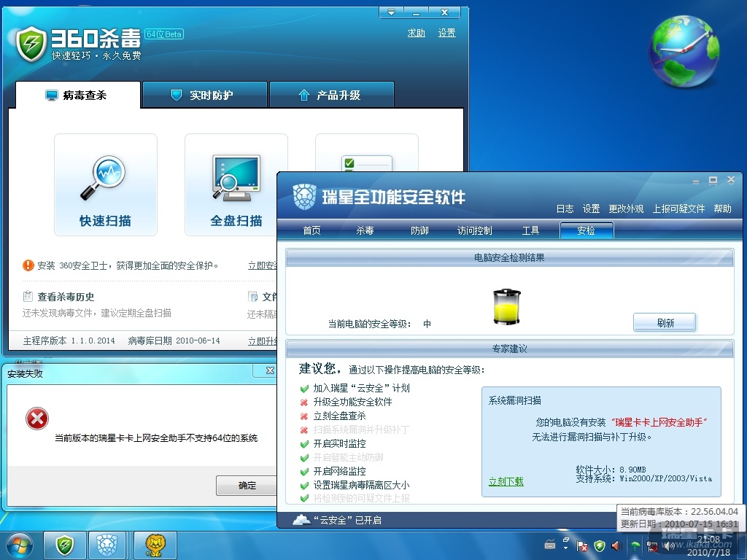Click the greyed 开启智能主动防御 item

pyautogui.click(x=348, y=458)
